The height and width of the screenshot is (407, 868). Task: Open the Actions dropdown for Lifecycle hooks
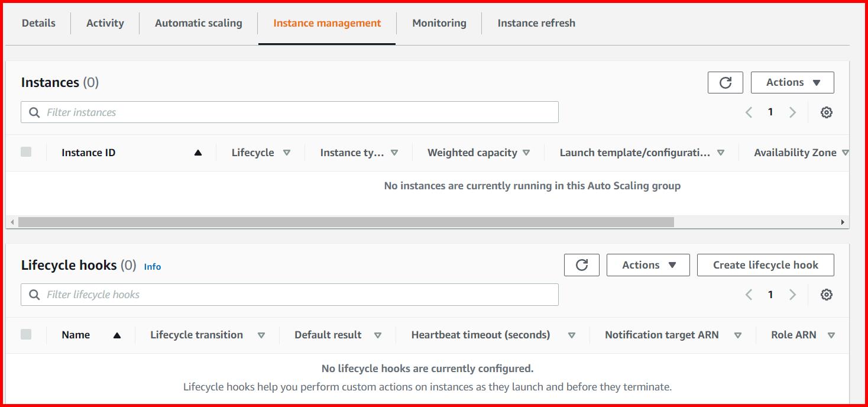(648, 264)
